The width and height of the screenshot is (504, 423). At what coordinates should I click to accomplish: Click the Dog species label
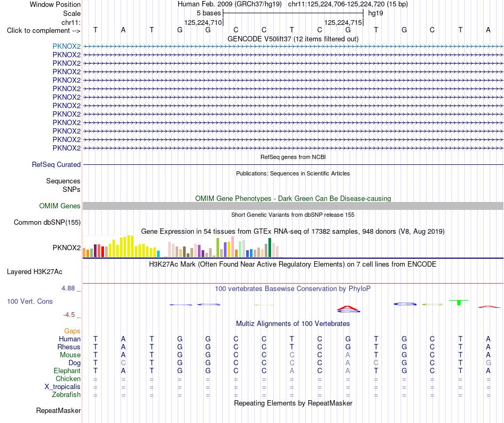point(74,363)
